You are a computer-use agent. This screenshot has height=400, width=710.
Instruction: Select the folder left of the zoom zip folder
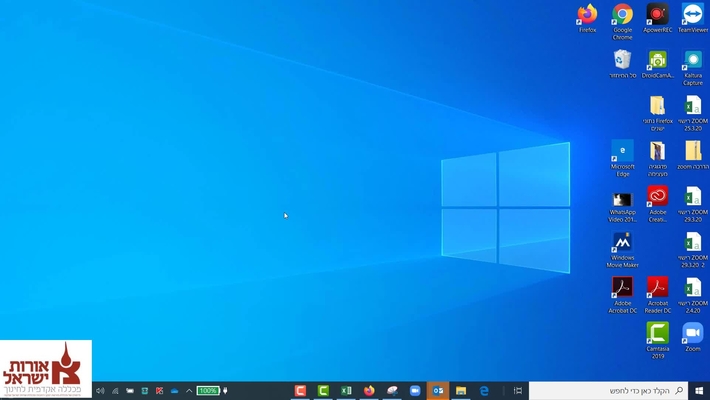[x=657, y=159]
